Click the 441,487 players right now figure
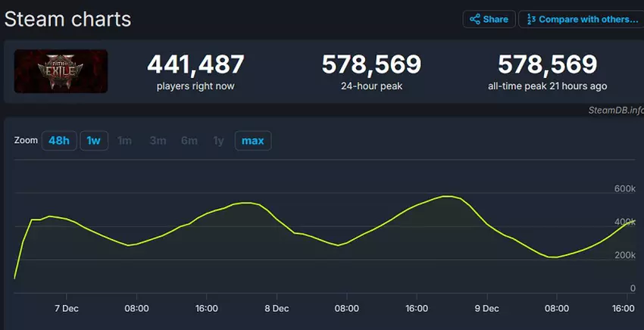This screenshot has height=330, width=644. 195,64
